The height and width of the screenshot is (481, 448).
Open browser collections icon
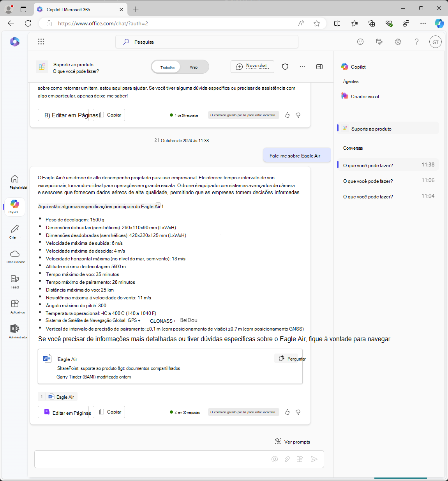(372, 23)
